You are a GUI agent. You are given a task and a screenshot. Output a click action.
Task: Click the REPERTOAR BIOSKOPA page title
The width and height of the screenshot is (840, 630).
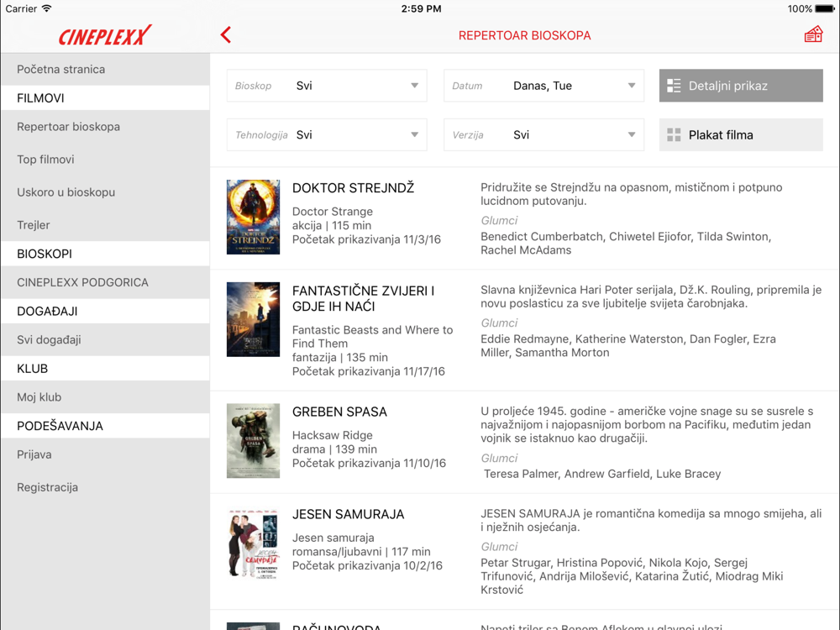point(524,35)
